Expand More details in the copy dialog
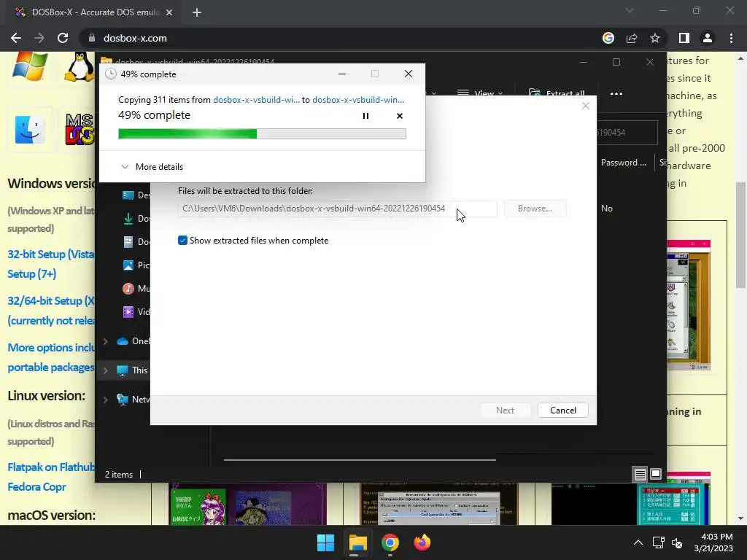 152,167
